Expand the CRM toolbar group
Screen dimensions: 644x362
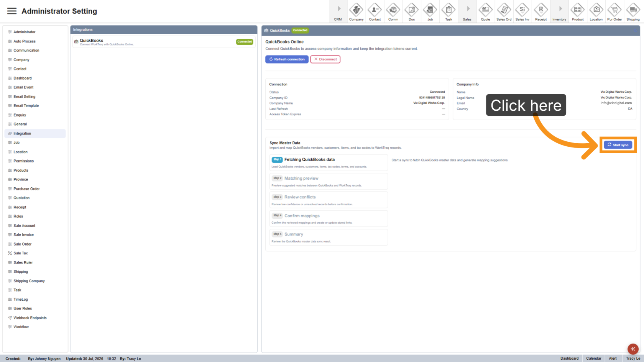coord(338,11)
